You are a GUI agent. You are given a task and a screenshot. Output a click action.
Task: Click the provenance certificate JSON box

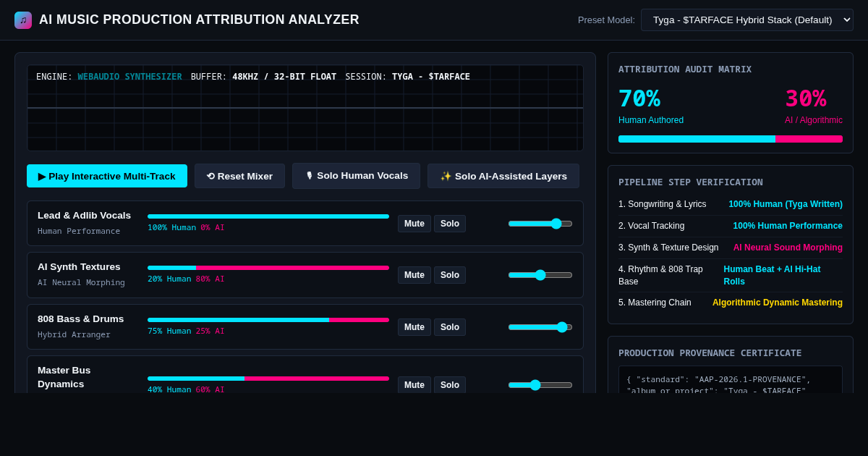click(x=731, y=379)
